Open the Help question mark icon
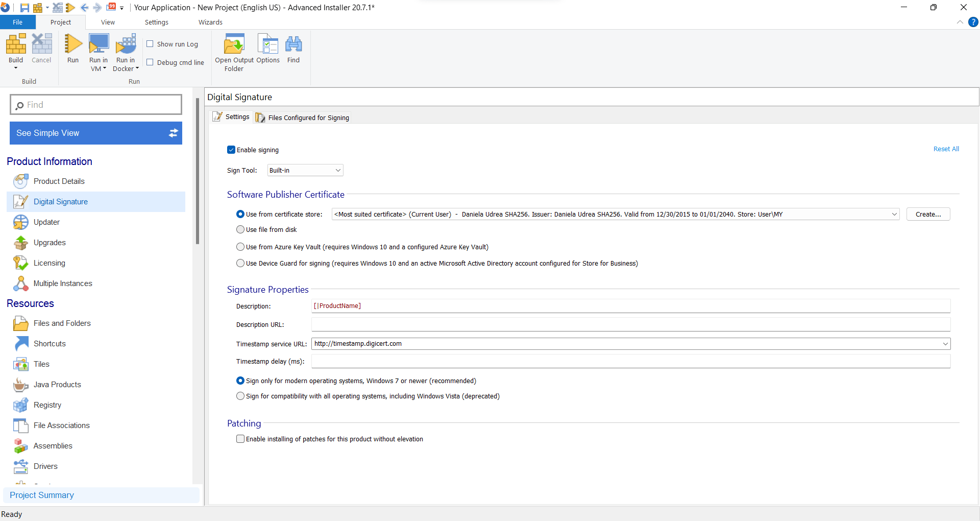 click(973, 22)
